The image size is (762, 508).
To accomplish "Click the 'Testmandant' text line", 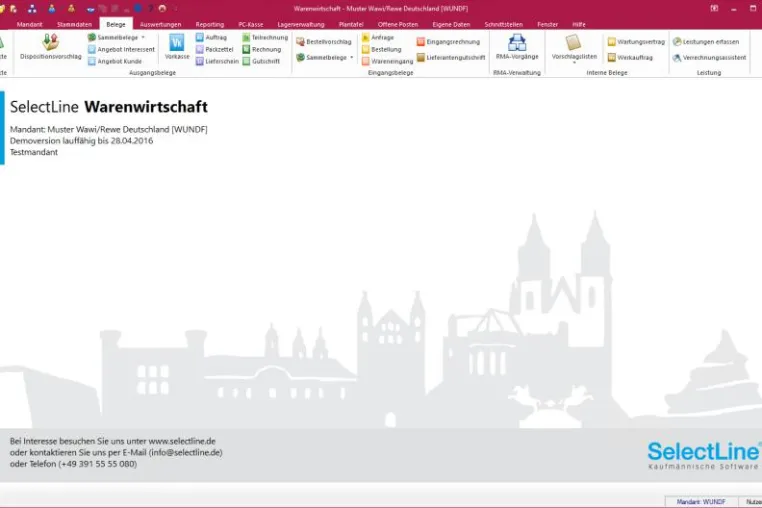I will click(x=34, y=152).
